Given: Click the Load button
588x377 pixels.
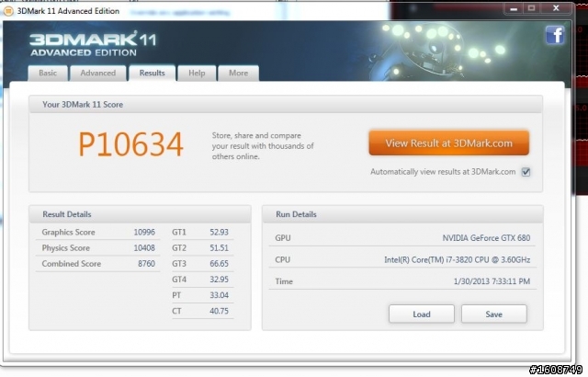Looking at the screenshot, I should click(422, 314).
